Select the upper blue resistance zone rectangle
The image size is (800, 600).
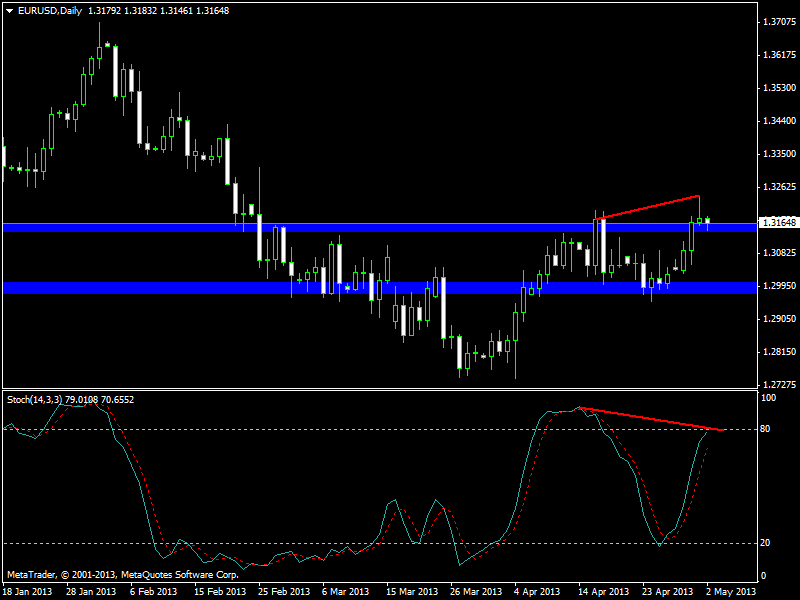(380, 228)
